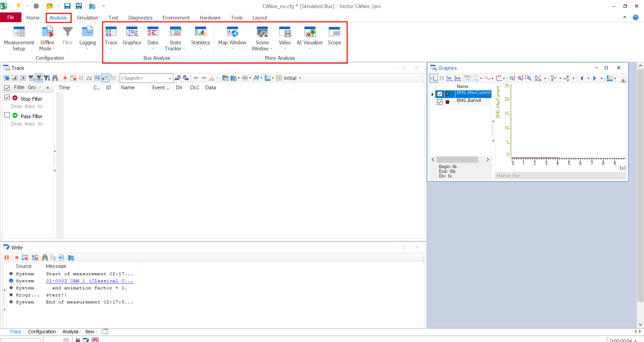Image resolution: width=644 pixels, height=342 pixels.
Task: Enable the Pass Filter checkbox
Action: click(x=7, y=115)
